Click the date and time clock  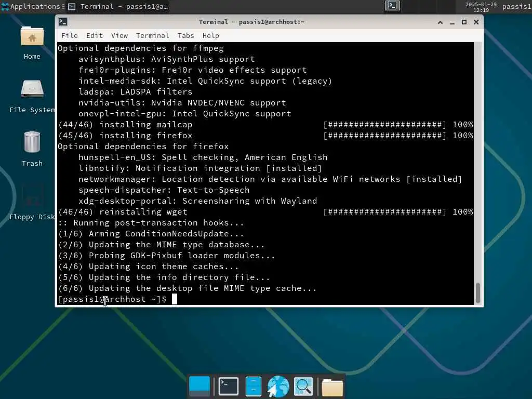click(x=481, y=7)
